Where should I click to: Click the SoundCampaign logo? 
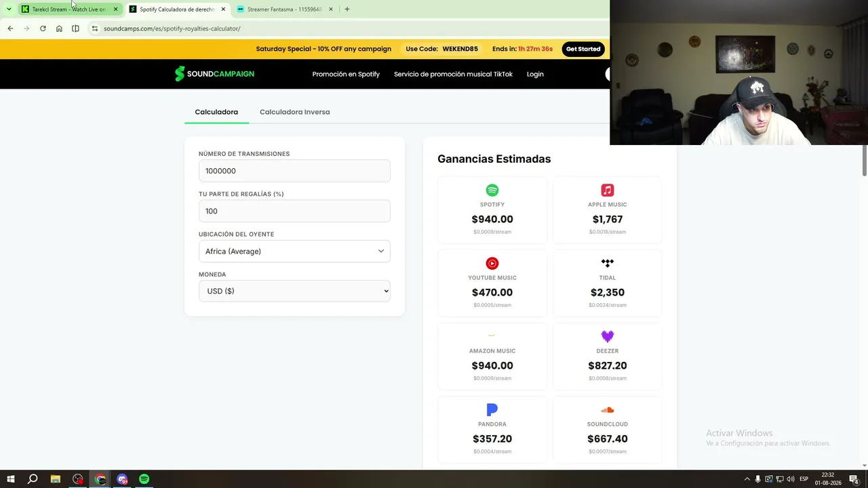click(x=214, y=74)
